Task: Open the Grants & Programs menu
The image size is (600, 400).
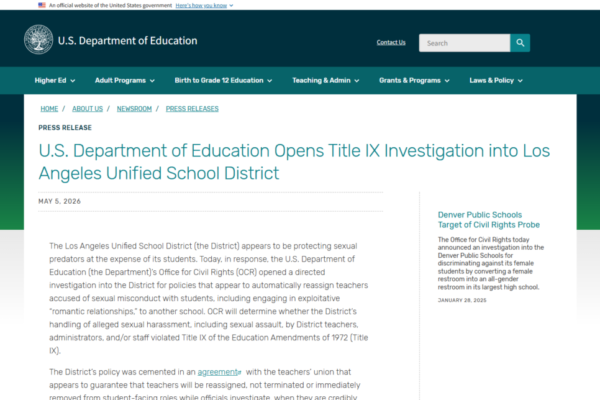Action: tap(414, 80)
